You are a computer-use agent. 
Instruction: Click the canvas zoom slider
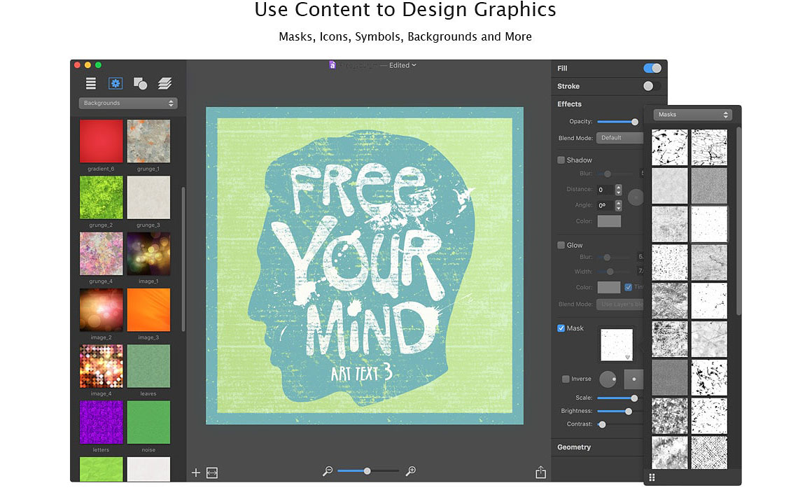coord(367,471)
